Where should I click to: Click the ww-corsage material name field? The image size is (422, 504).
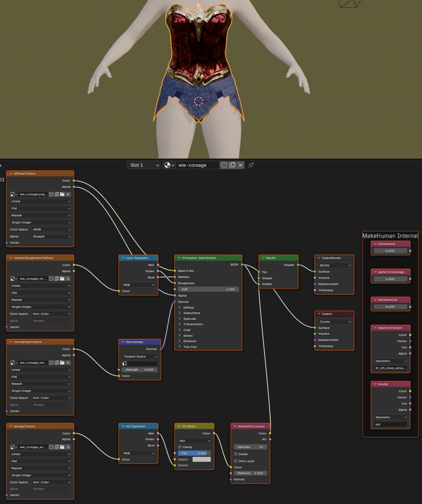pos(198,165)
